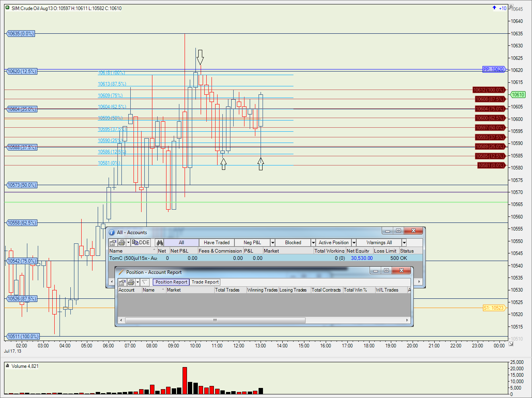The height and width of the screenshot is (398, 532).
Task: Click the green status dot beside SIM:Crude Oil
Action: (x=7, y=8)
